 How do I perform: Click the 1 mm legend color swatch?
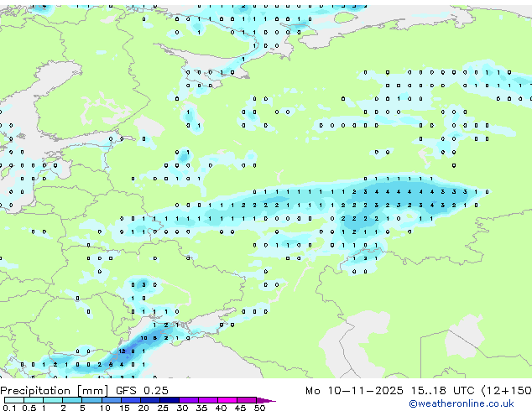[x=53, y=400]
